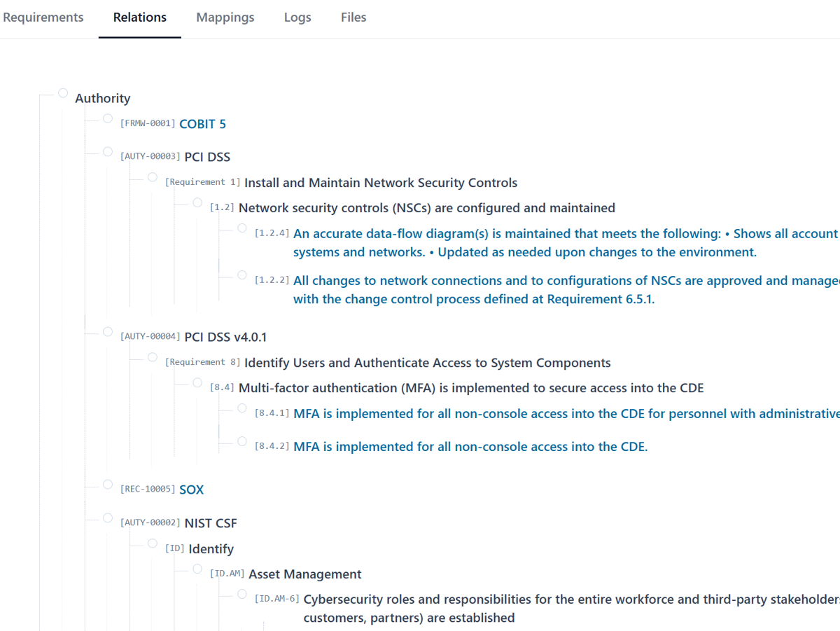The width and height of the screenshot is (840, 631).
Task: Click circle node beside requirement 1.2.2
Action: point(242,275)
